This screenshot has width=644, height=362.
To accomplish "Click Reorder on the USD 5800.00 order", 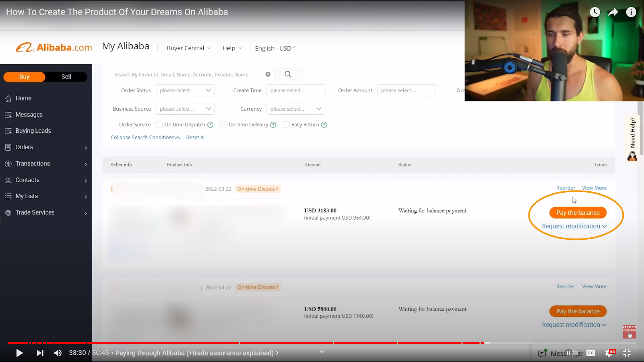I will click(x=566, y=286).
